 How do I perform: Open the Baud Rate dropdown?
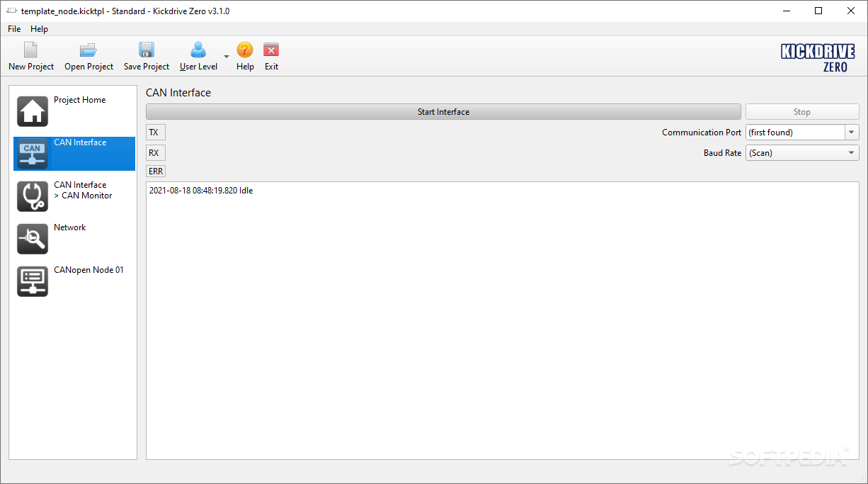[x=802, y=153]
